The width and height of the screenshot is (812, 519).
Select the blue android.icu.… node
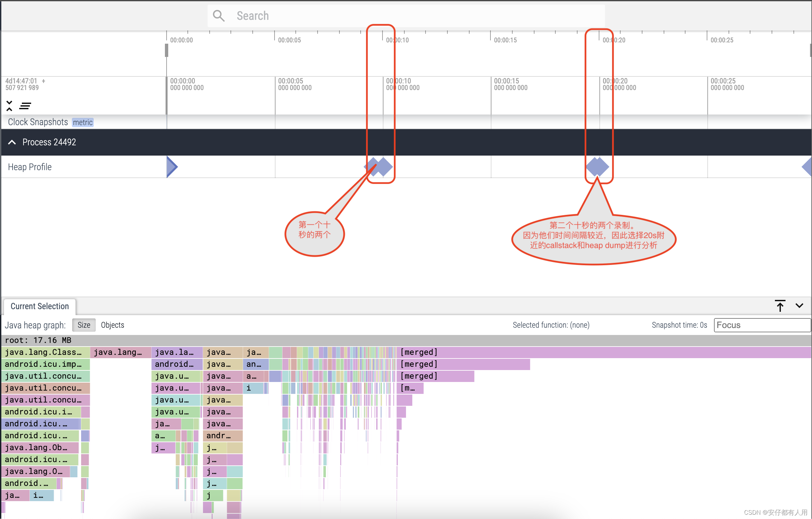point(40,424)
